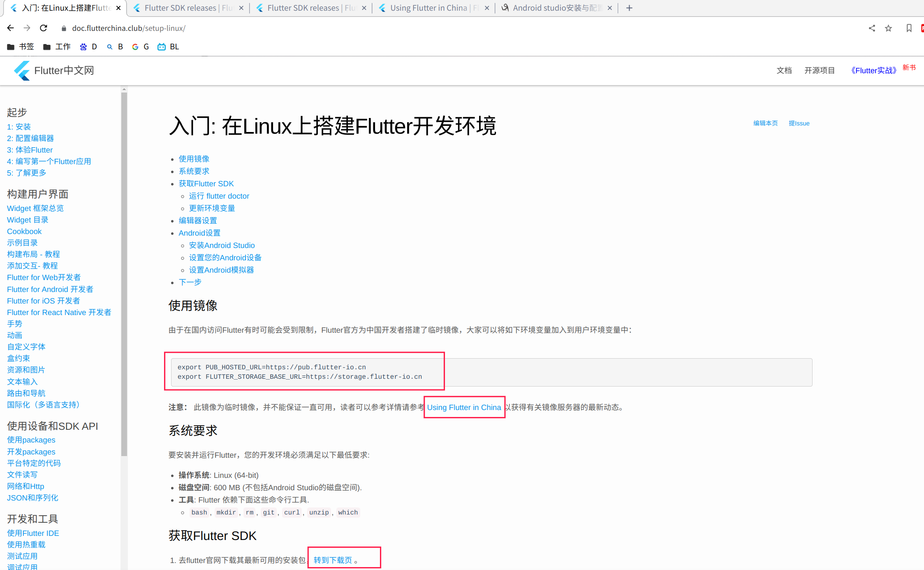
Task: Open 使用Flutter IDE in sidebar
Action: (33, 533)
